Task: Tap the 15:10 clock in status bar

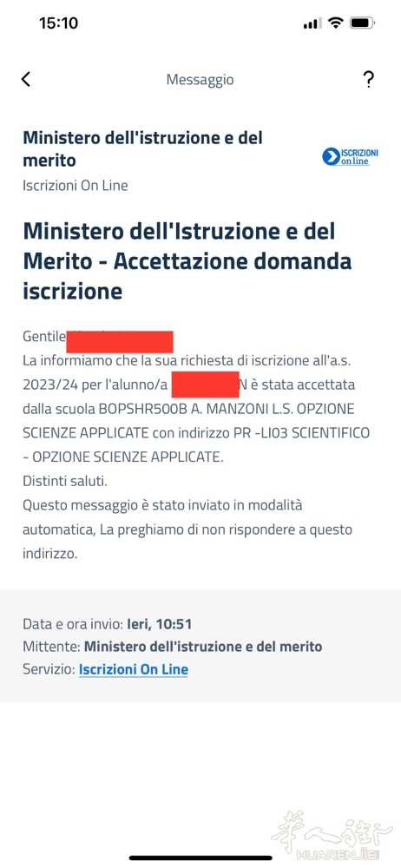Action: coord(59,23)
